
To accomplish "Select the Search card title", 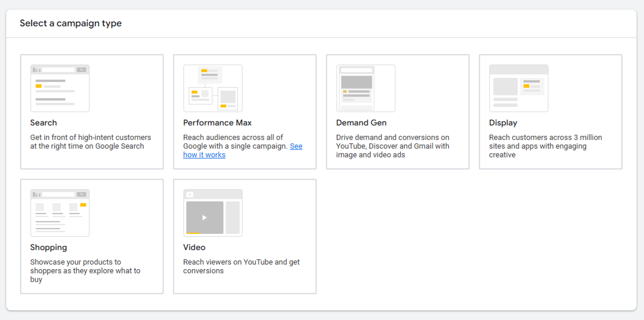I will [43, 123].
